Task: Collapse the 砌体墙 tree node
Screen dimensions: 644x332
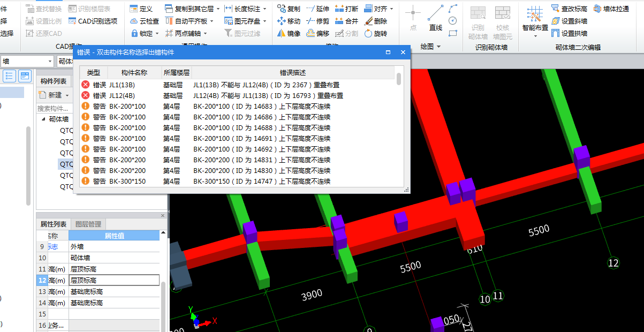Action: 43,119
